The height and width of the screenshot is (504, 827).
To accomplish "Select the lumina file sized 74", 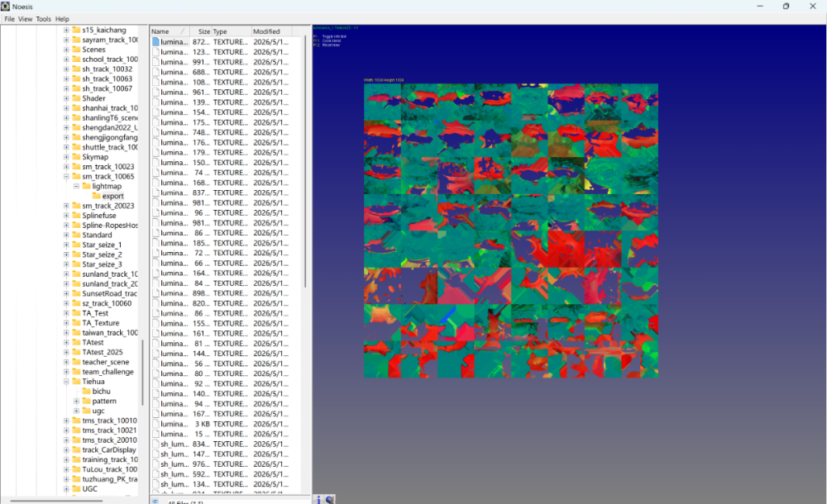I will (227, 173).
